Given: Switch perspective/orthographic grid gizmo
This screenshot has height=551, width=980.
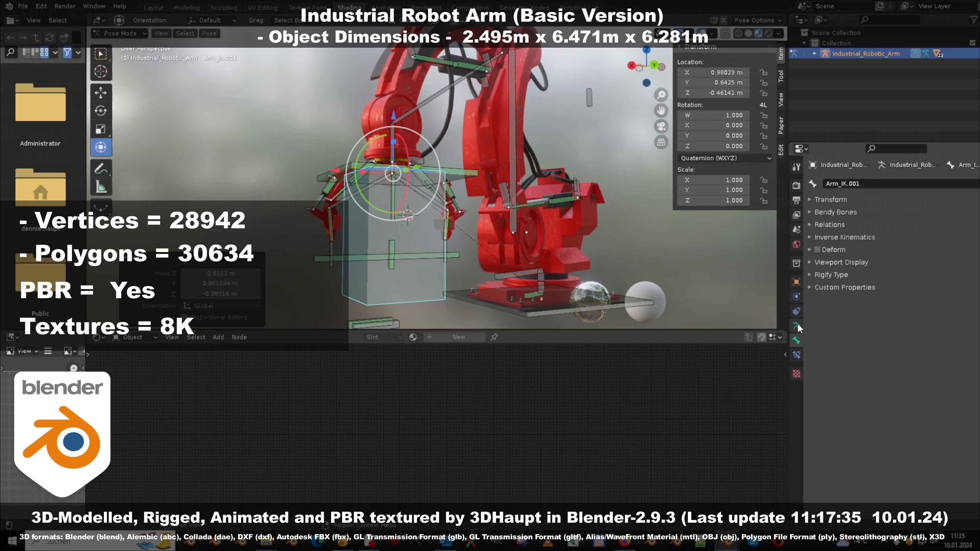Looking at the screenshot, I should (661, 142).
